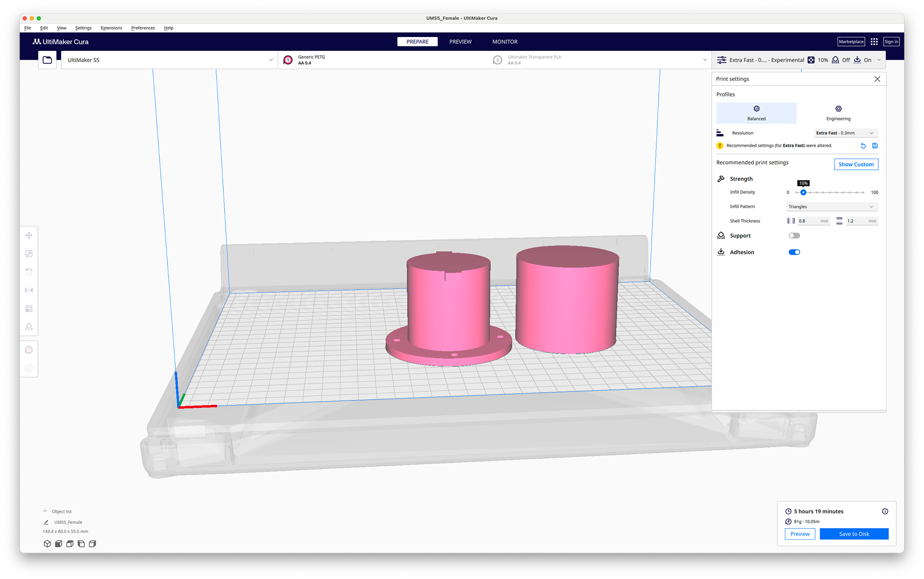This screenshot has width=924, height=579.
Task: Collapse the Object list expander
Action: click(x=45, y=511)
